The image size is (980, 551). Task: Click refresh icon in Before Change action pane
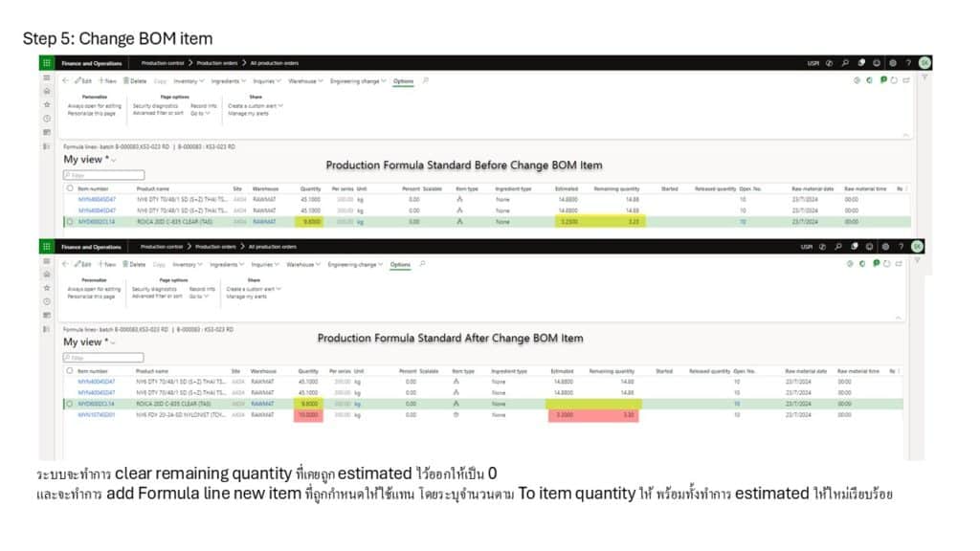(x=894, y=80)
